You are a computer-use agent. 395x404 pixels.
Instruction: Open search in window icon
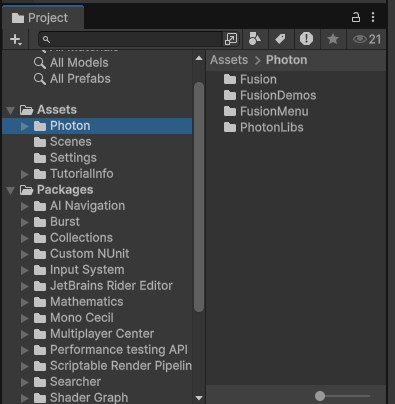pyautogui.click(x=231, y=39)
